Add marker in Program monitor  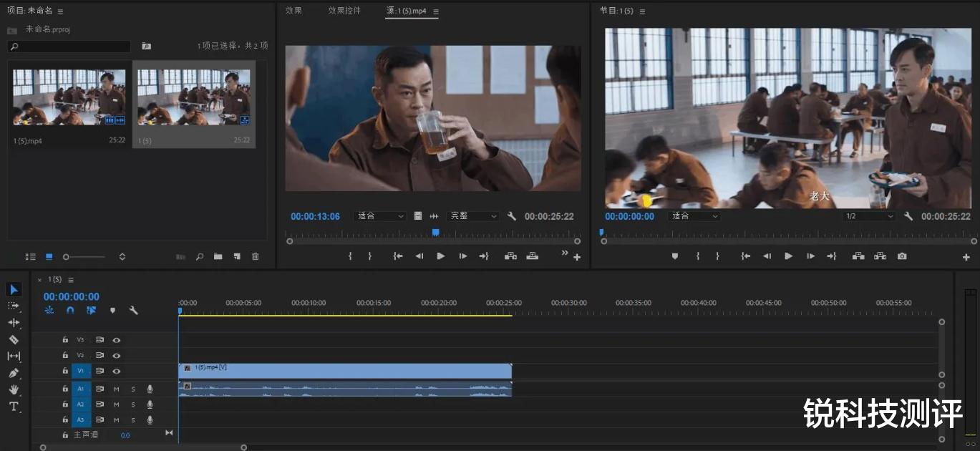[674, 256]
